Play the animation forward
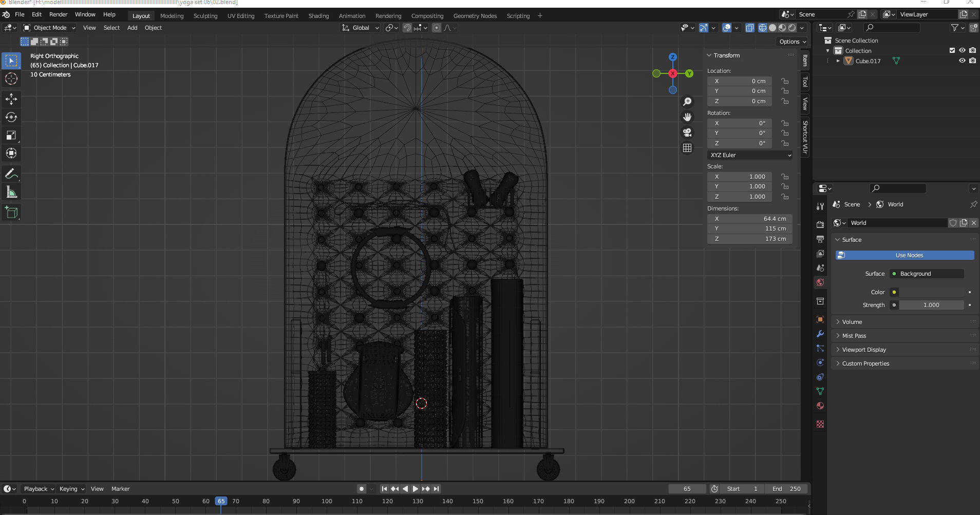980x515 pixels. pos(415,489)
